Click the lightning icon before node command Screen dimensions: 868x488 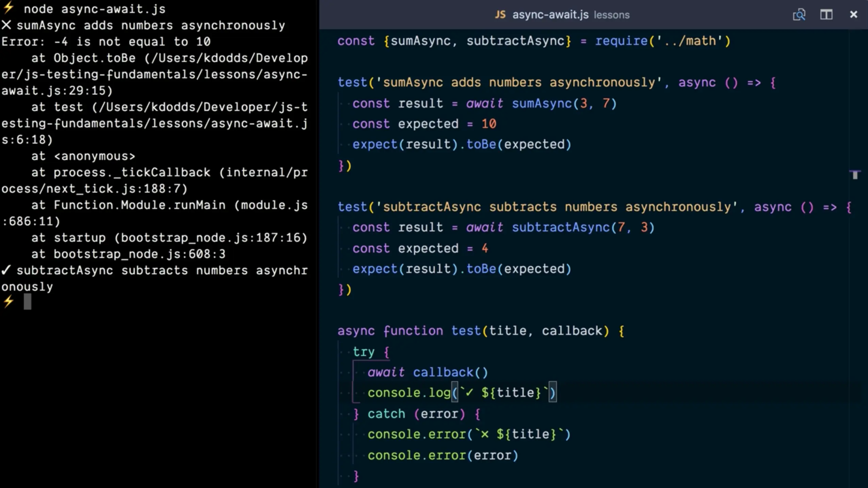pyautogui.click(x=8, y=7)
